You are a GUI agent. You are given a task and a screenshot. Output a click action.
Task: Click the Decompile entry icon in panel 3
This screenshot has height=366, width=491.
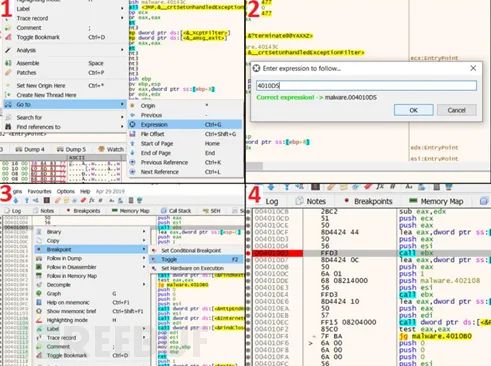[x=39, y=285]
